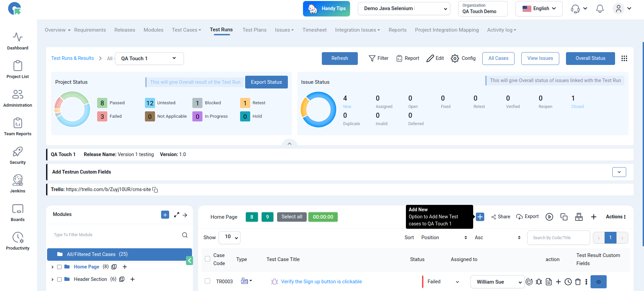Open the Boards sidebar icon
This screenshot has width=644, height=291.
[x=17, y=212]
